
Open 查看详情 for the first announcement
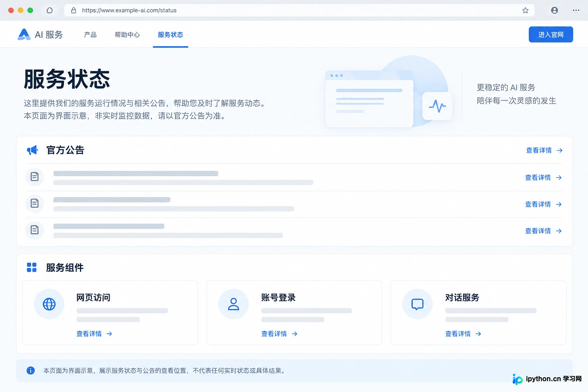[544, 178]
